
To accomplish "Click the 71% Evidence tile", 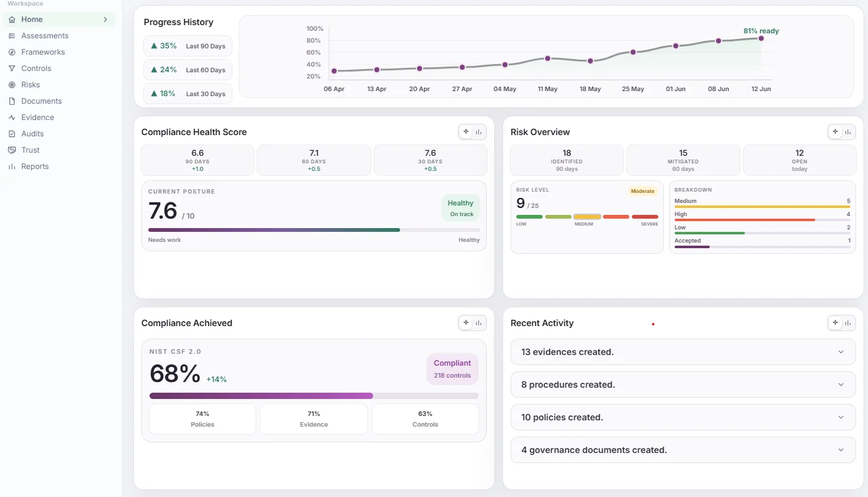I will coord(314,419).
